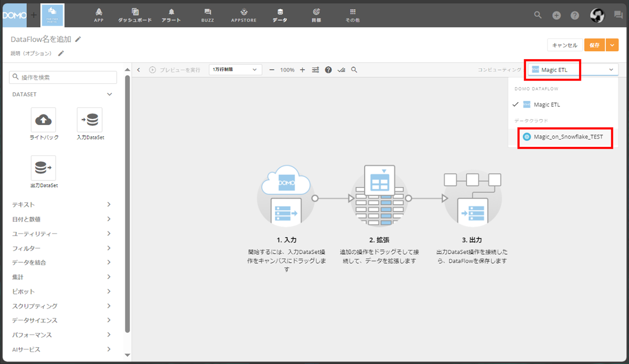Collapse the DATASET section
Viewport: 629px width, 364px height.
click(109, 94)
